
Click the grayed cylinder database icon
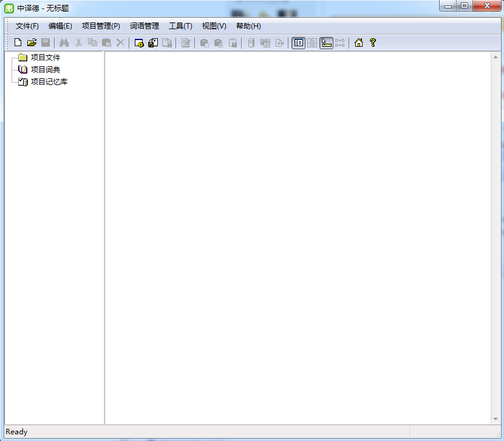[x=251, y=43]
